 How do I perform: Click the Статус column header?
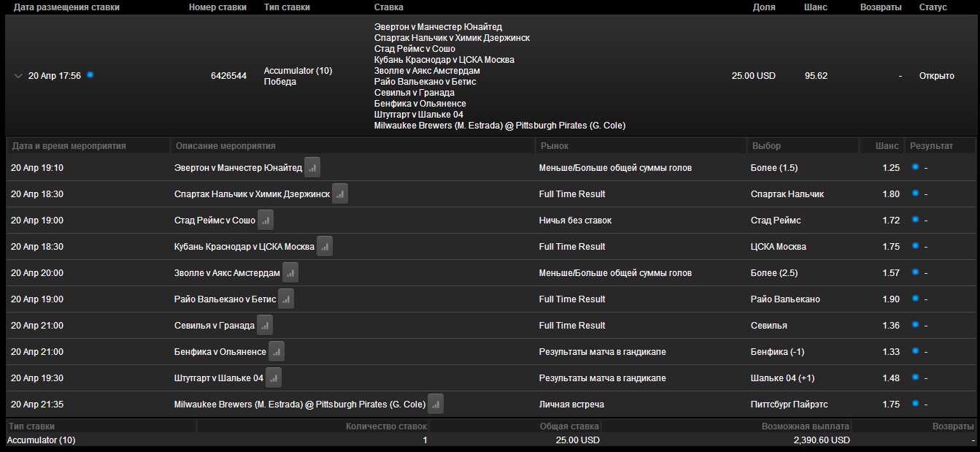click(x=933, y=7)
